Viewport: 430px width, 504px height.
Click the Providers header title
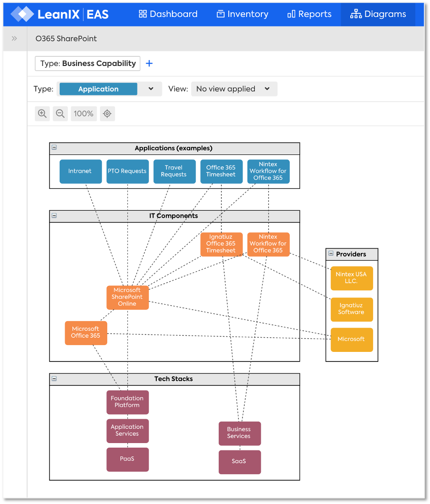(351, 254)
